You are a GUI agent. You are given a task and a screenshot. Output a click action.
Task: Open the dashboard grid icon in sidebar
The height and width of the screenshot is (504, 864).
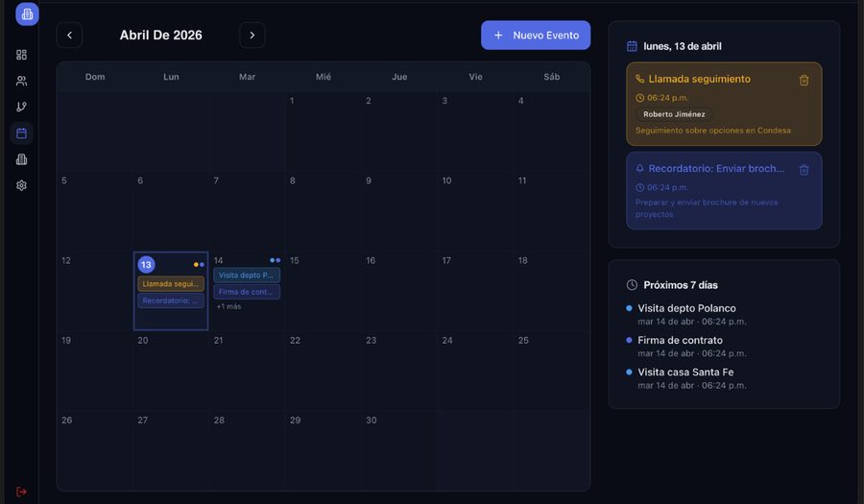coord(21,55)
